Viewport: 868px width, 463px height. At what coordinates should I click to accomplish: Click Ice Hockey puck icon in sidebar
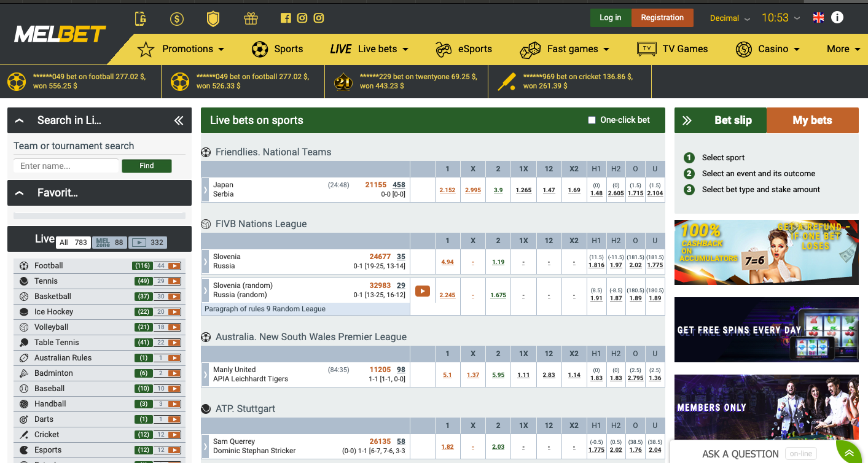tap(24, 312)
